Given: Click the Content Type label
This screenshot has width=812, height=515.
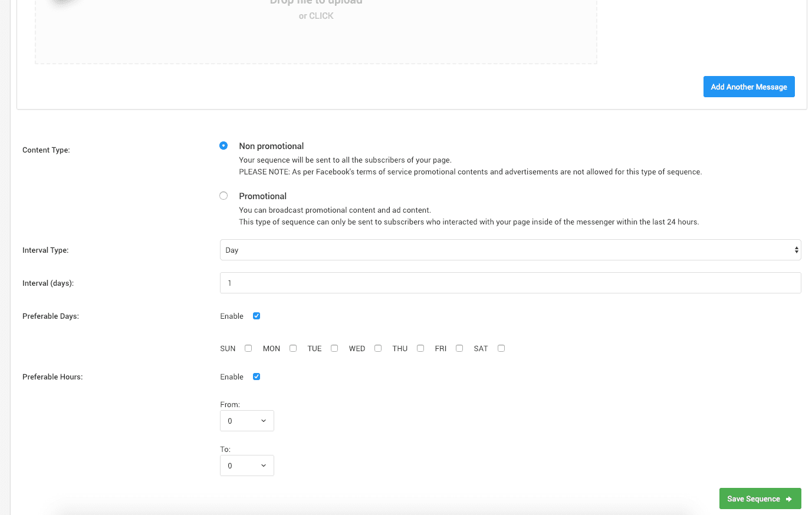Looking at the screenshot, I should [46, 150].
